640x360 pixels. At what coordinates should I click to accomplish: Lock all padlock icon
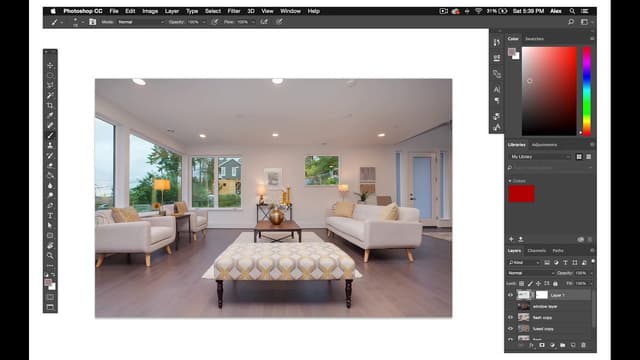tap(555, 283)
